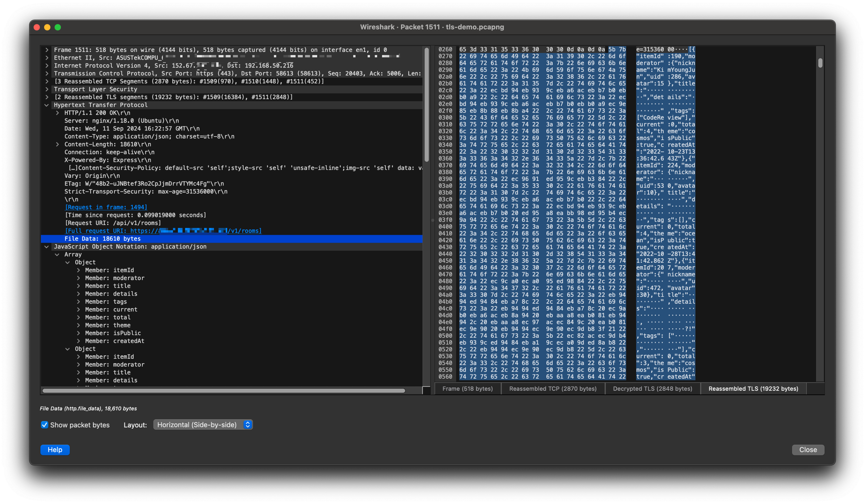Collapse the JavaScript Object Notation section
This screenshot has width=865, height=504.
(47, 247)
